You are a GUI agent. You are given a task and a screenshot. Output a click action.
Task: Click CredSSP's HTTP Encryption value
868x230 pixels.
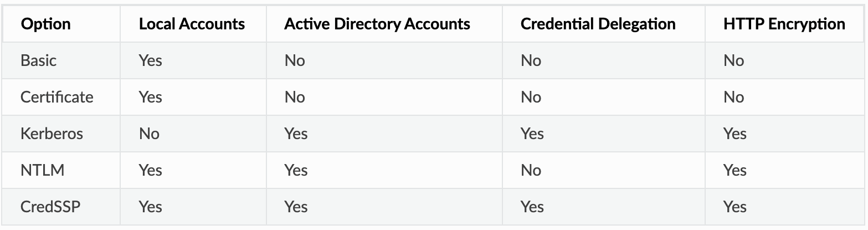coord(735,207)
